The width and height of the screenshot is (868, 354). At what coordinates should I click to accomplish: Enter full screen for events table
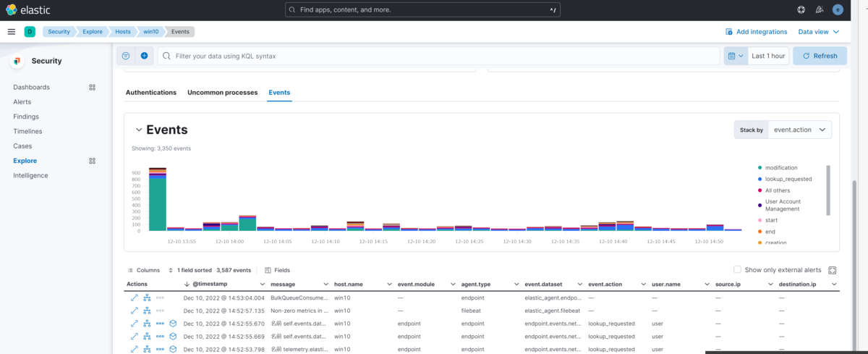click(x=833, y=270)
